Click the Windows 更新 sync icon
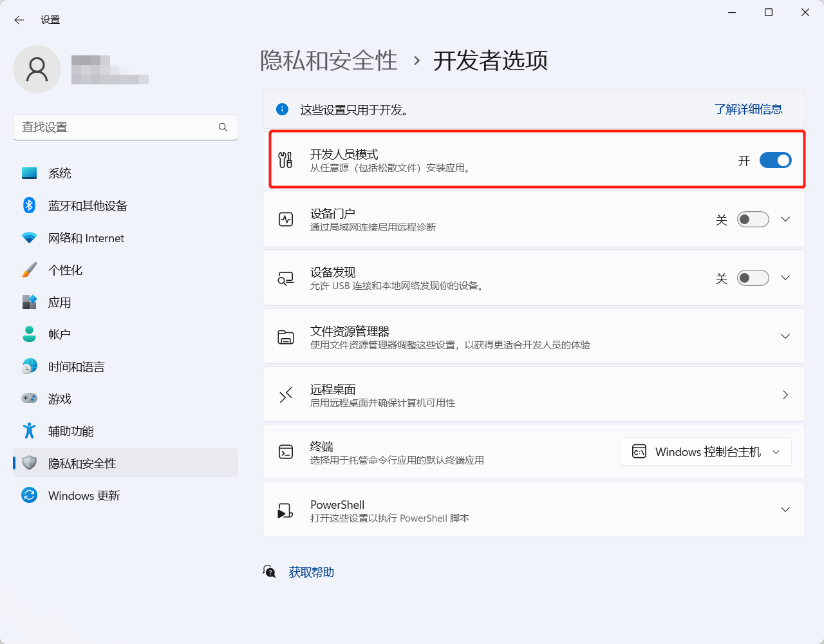 [x=29, y=495]
